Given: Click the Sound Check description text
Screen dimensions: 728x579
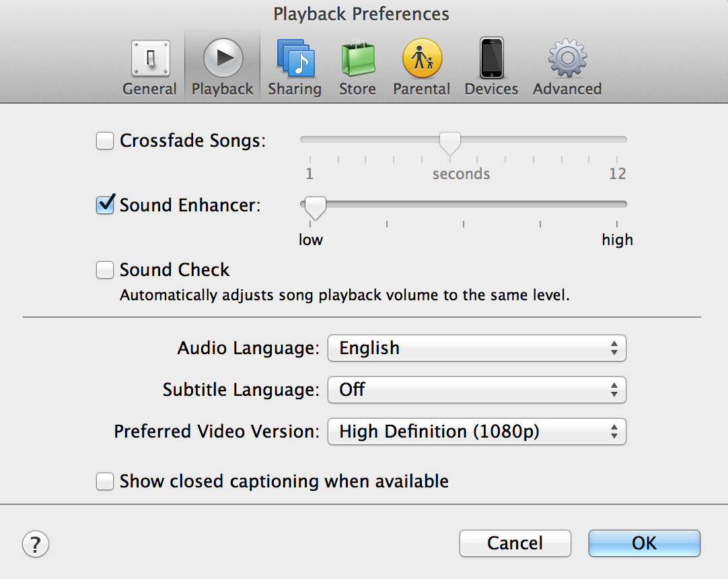Looking at the screenshot, I should pyautogui.click(x=344, y=295).
